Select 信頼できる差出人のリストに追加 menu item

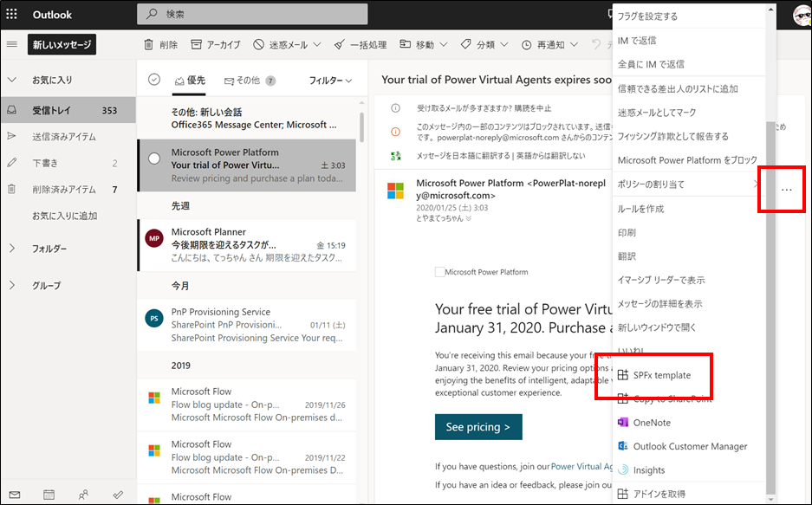point(689,89)
